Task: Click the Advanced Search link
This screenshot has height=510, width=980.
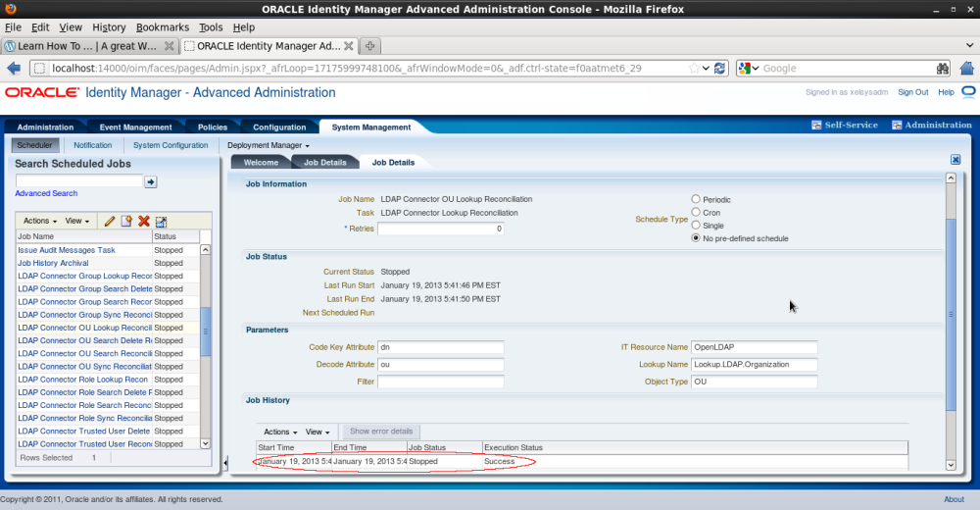Action: [x=46, y=193]
